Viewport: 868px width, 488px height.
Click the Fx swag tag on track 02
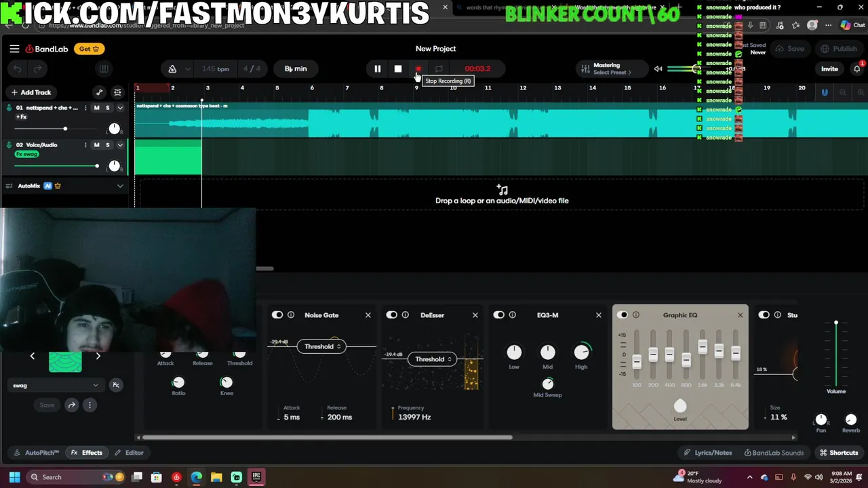(27, 154)
